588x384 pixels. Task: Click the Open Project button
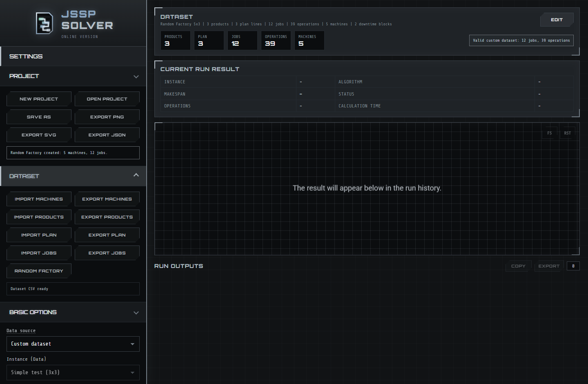(x=107, y=99)
